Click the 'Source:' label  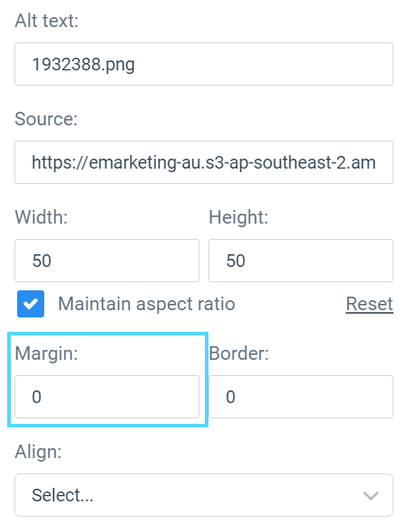click(x=46, y=119)
